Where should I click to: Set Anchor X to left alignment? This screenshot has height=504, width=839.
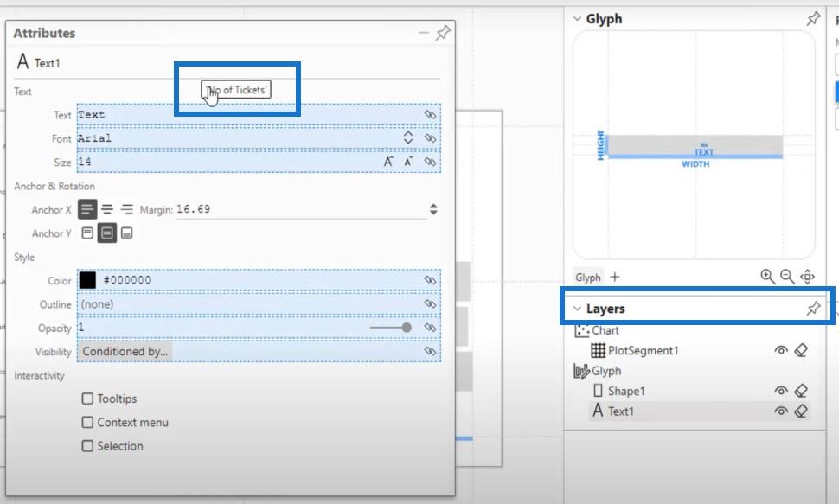pos(87,209)
